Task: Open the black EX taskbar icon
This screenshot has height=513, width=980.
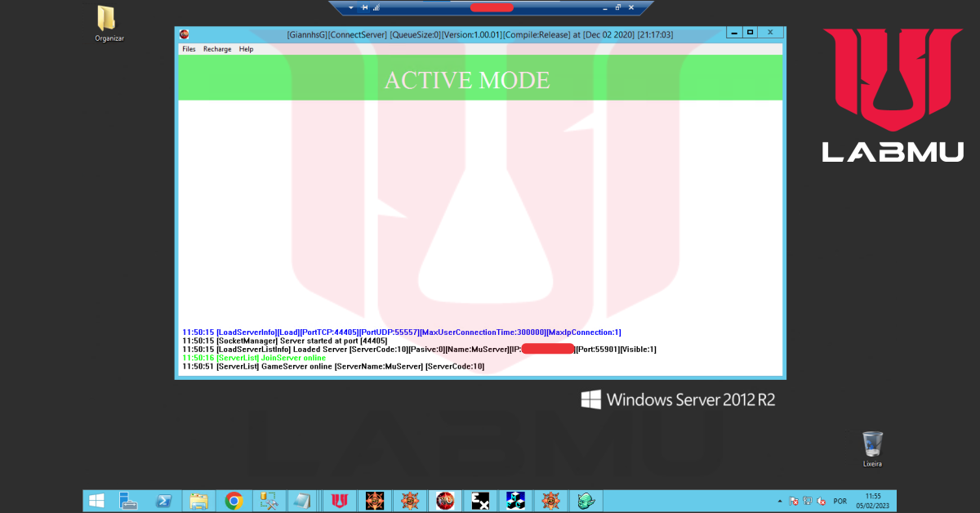Action: pos(480,501)
